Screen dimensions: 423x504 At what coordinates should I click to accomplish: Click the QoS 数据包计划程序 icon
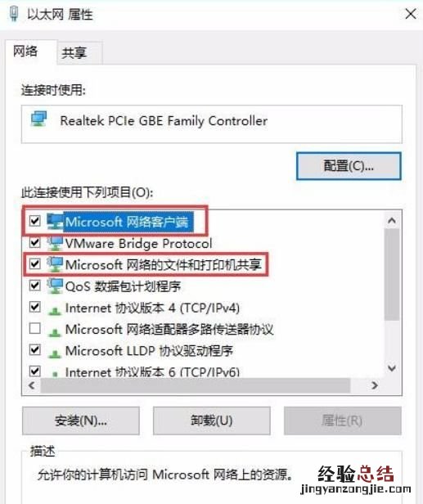[55, 286]
